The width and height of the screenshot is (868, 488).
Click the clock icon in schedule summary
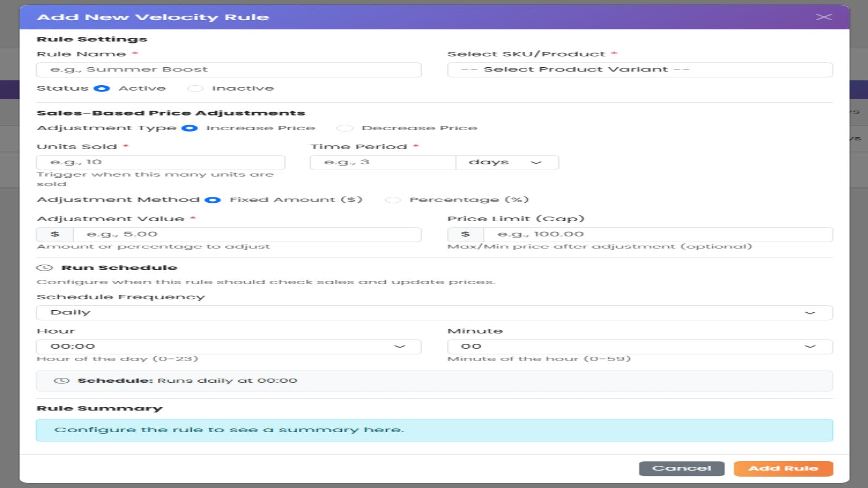coord(62,381)
